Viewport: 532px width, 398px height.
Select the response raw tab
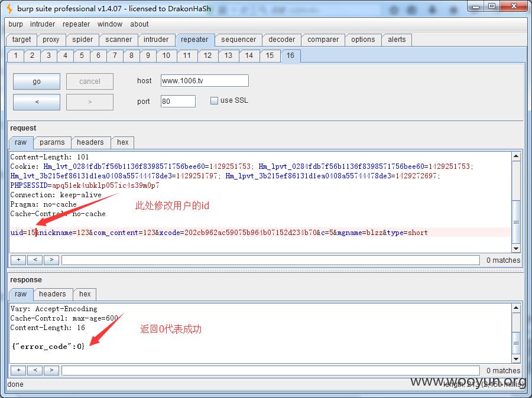(x=21, y=294)
